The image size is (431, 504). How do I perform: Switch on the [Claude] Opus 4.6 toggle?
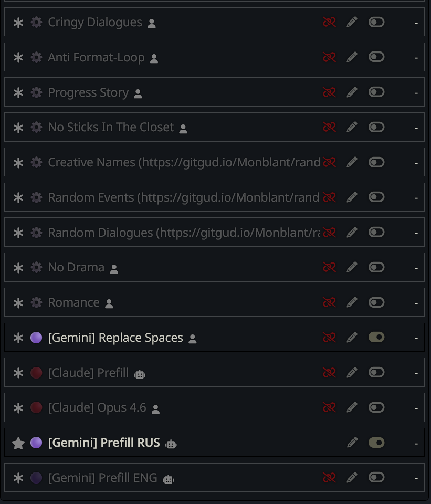click(376, 407)
